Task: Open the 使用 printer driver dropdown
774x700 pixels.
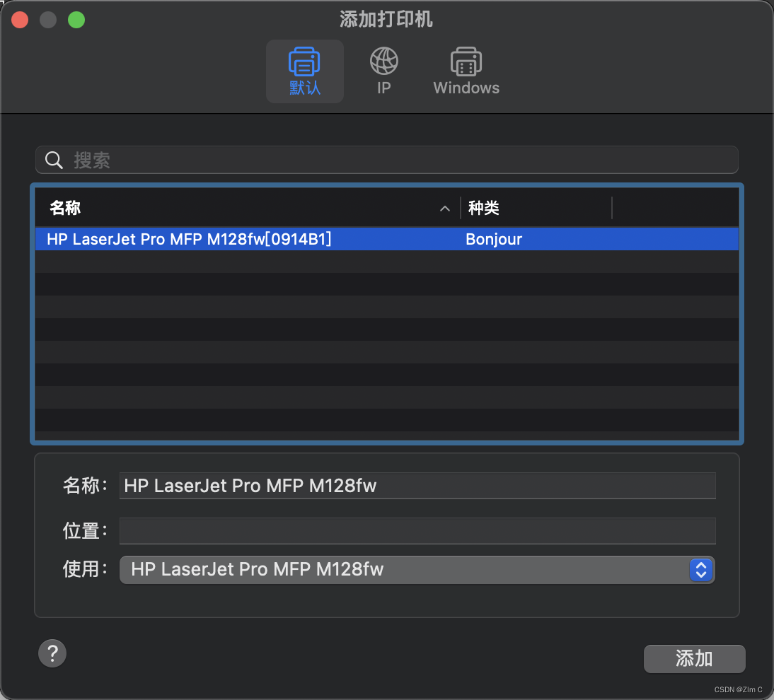Action: coord(417,570)
